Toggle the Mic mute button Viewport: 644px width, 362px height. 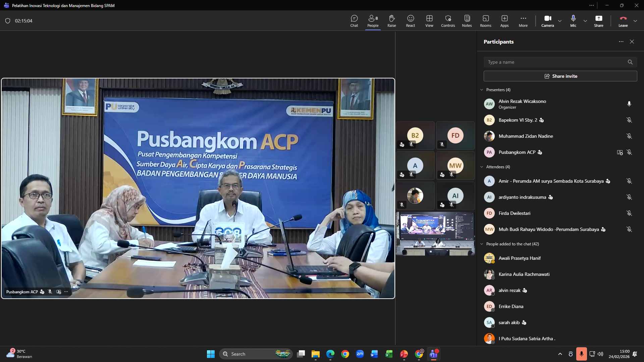click(573, 21)
